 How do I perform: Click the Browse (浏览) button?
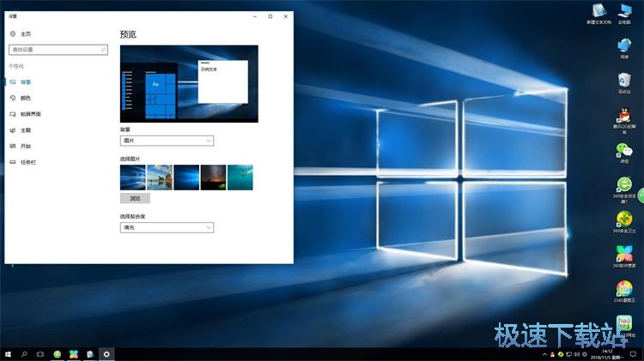click(x=135, y=199)
